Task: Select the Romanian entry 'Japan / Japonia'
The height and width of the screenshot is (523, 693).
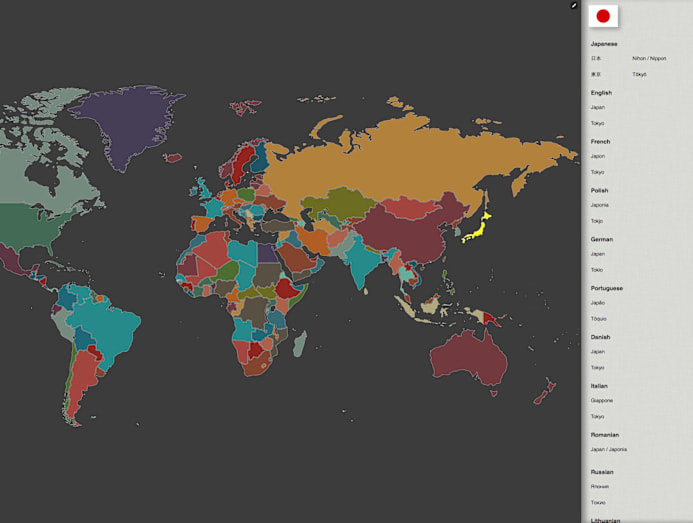Action: point(609,449)
